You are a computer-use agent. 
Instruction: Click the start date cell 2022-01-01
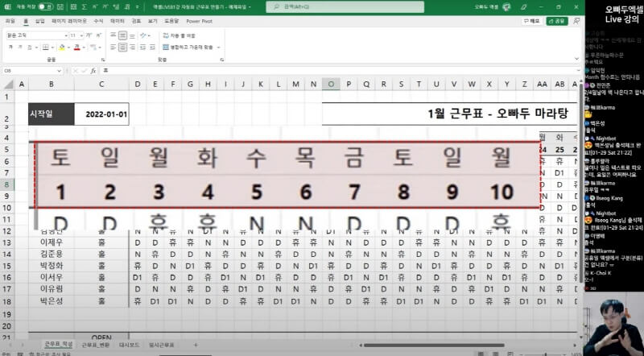click(x=102, y=114)
